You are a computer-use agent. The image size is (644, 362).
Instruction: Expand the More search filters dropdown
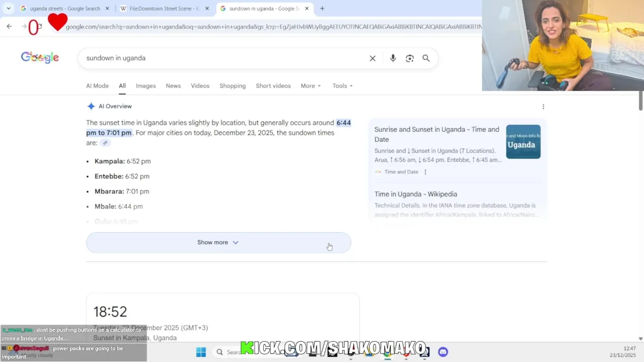pos(310,86)
